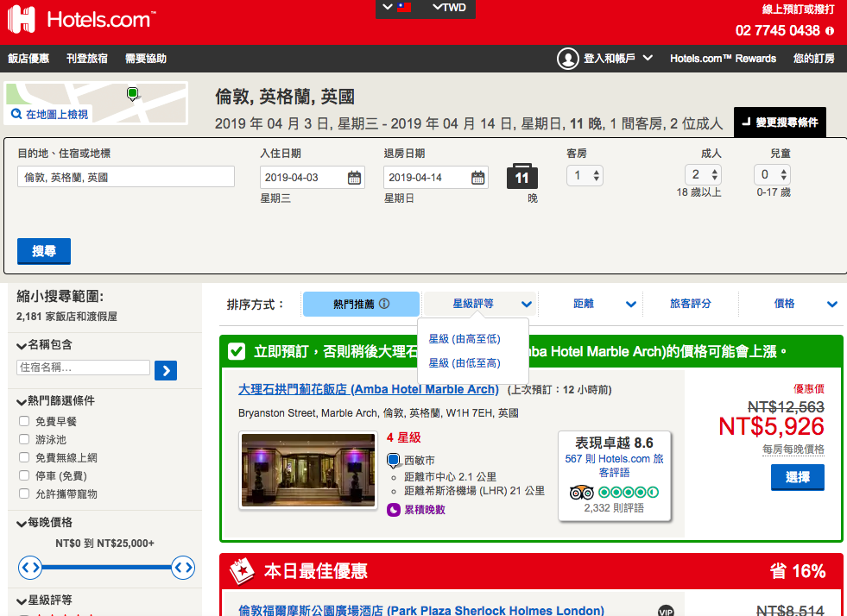Open Hotels.com Rewards nav item
This screenshot has width=847, height=616.
(723, 59)
